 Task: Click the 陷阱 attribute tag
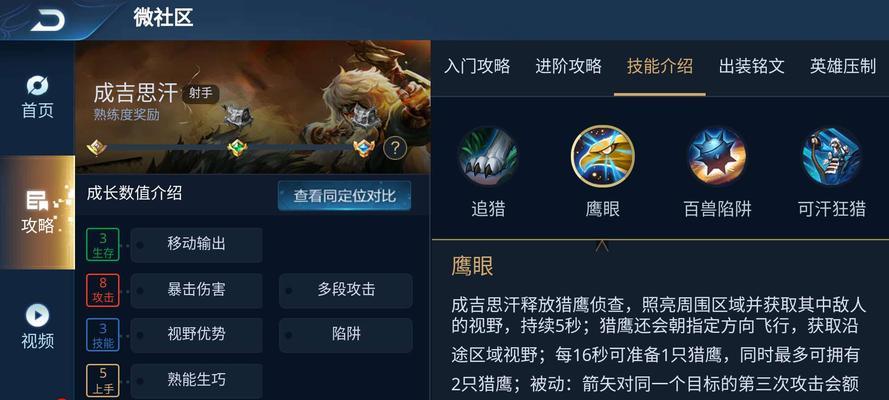[x=346, y=335]
